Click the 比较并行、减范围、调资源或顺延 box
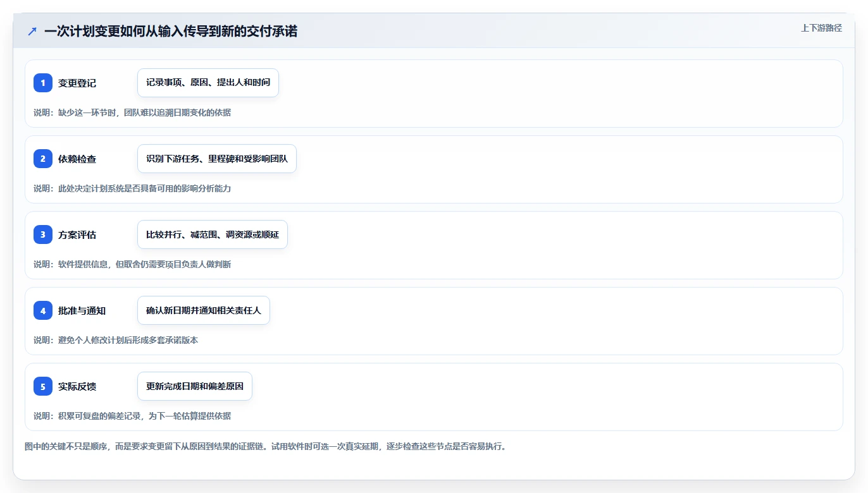868x493 pixels. pos(213,234)
